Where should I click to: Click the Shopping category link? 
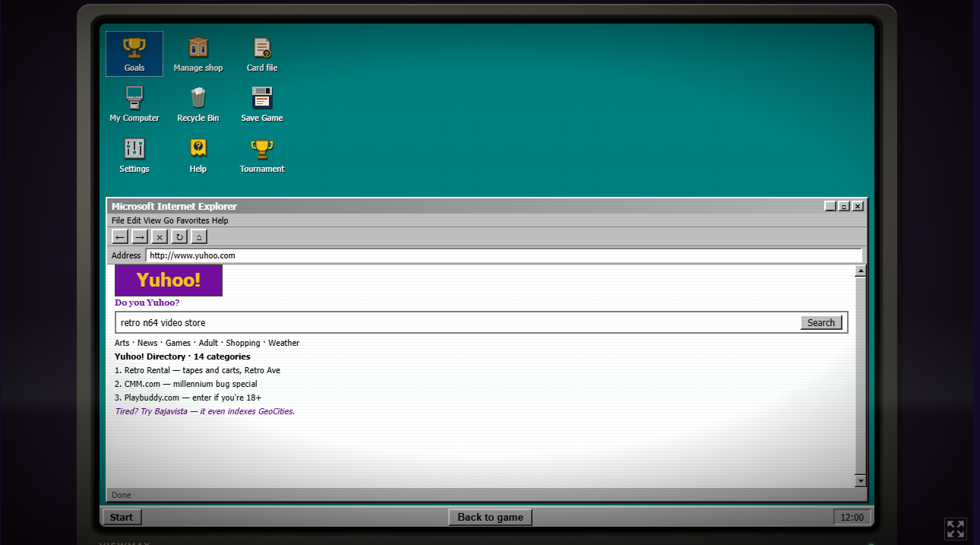pos(243,343)
